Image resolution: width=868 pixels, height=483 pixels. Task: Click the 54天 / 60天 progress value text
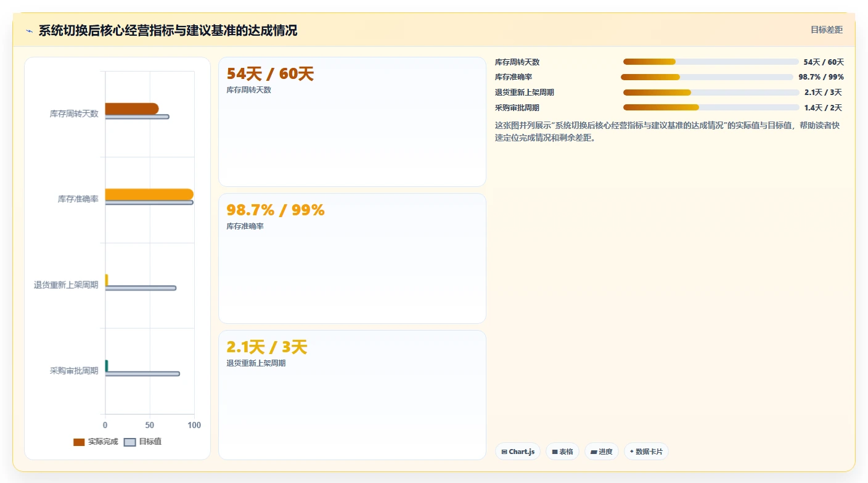point(824,62)
